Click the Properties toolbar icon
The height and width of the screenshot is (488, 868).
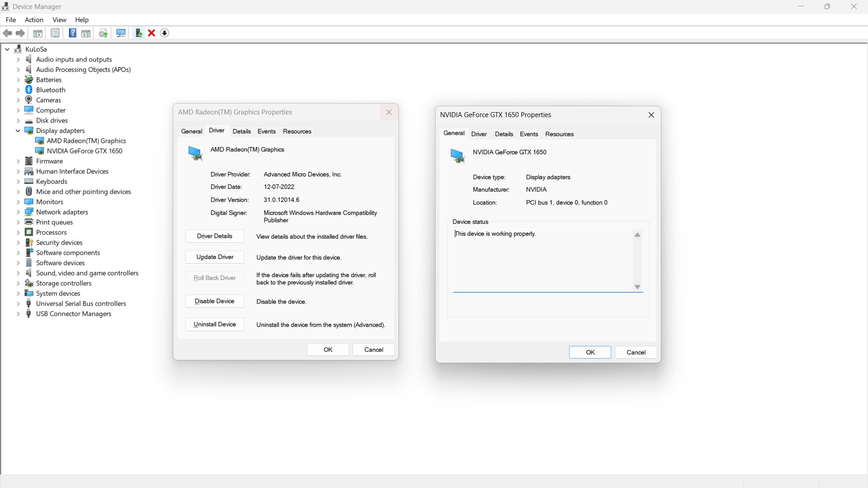(x=55, y=33)
